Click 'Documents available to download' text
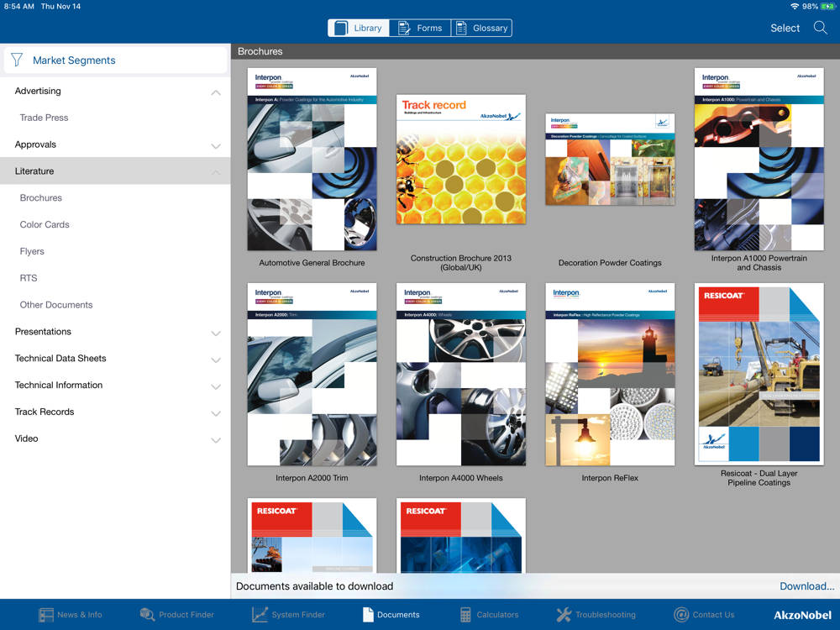 point(314,586)
